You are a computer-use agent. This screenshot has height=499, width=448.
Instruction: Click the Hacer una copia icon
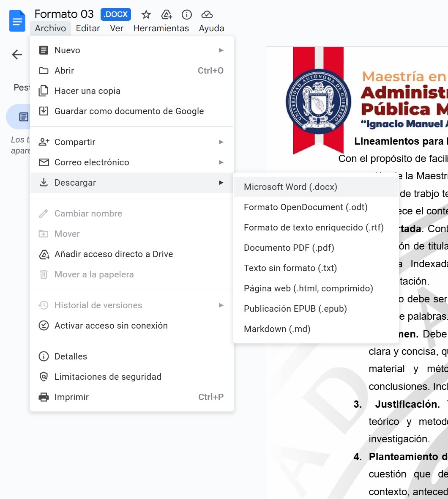pyautogui.click(x=44, y=91)
